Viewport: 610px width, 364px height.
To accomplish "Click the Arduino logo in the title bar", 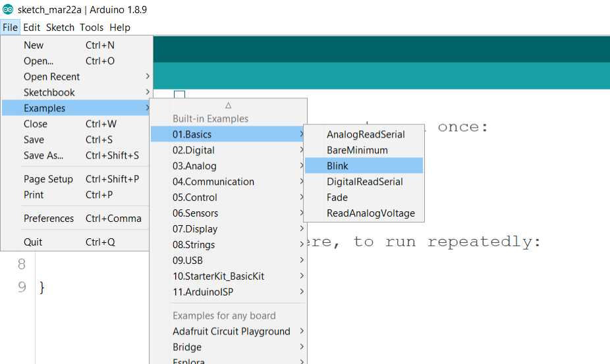I will pos(8,9).
